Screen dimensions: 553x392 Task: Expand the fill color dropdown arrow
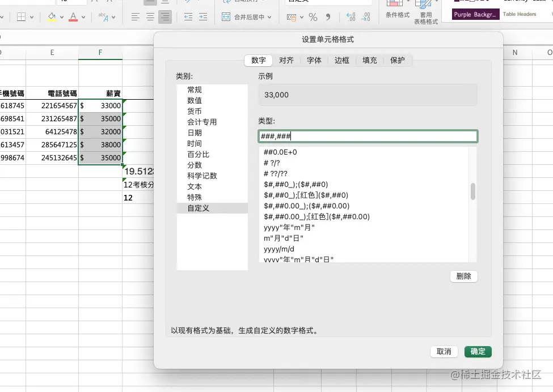(x=62, y=17)
